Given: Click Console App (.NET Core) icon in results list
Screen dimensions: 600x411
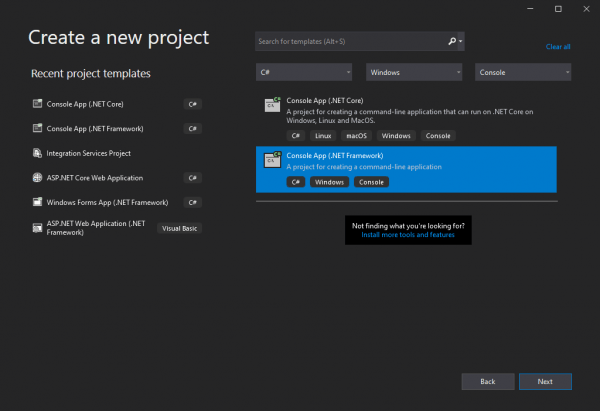Looking at the screenshot, I should click(x=271, y=104).
